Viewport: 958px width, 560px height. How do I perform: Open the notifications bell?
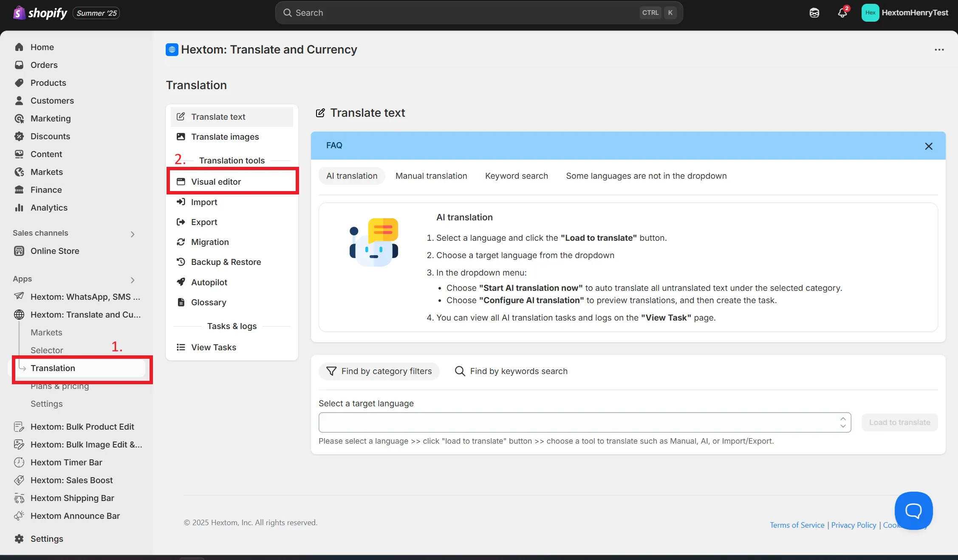tap(842, 13)
